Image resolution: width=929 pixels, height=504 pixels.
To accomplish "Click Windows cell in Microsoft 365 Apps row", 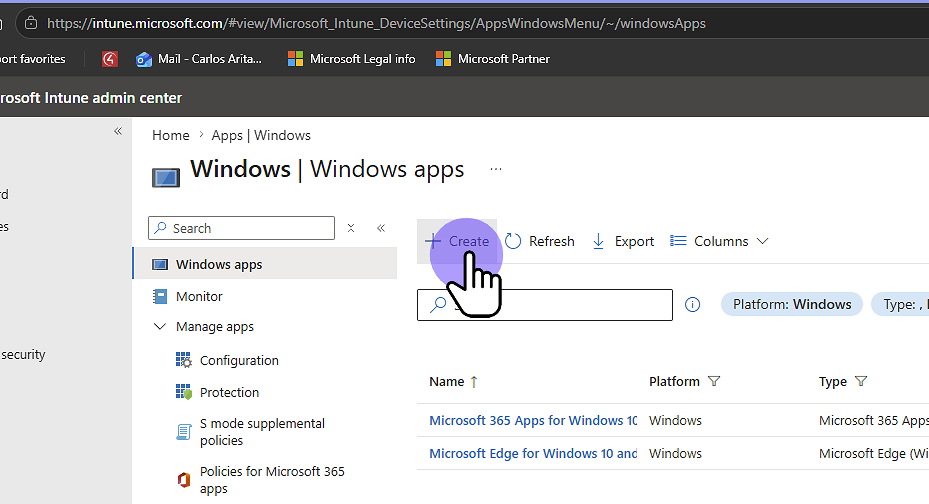I will coord(675,420).
